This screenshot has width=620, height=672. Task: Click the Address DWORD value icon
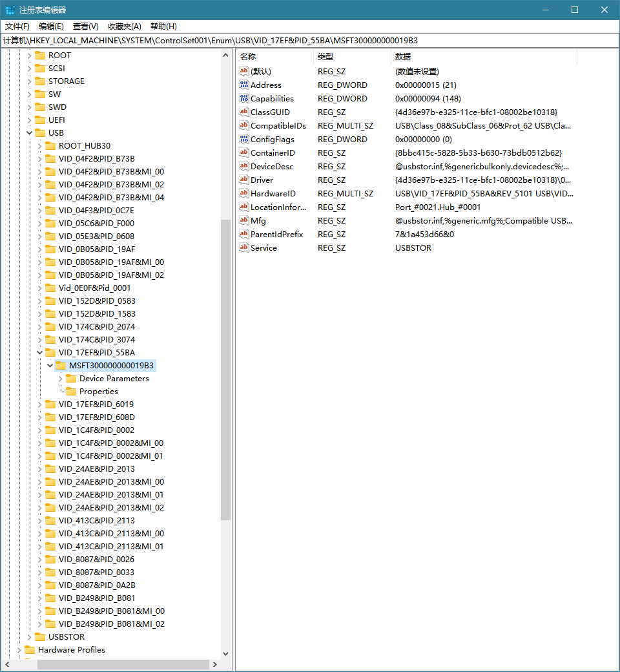click(243, 85)
